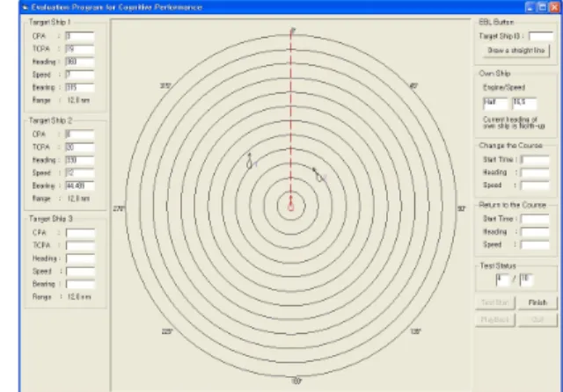Click the 315° bearing label on radar
This screenshot has height=392, width=563.
click(x=165, y=86)
